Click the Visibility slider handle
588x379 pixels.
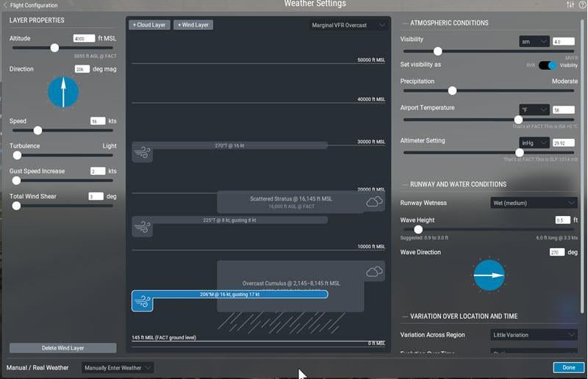tap(437, 51)
